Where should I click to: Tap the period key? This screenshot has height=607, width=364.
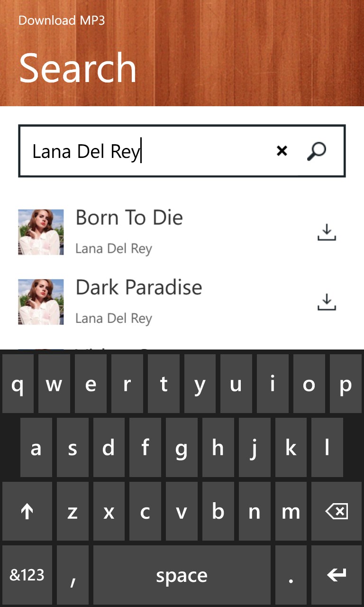(x=291, y=575)
